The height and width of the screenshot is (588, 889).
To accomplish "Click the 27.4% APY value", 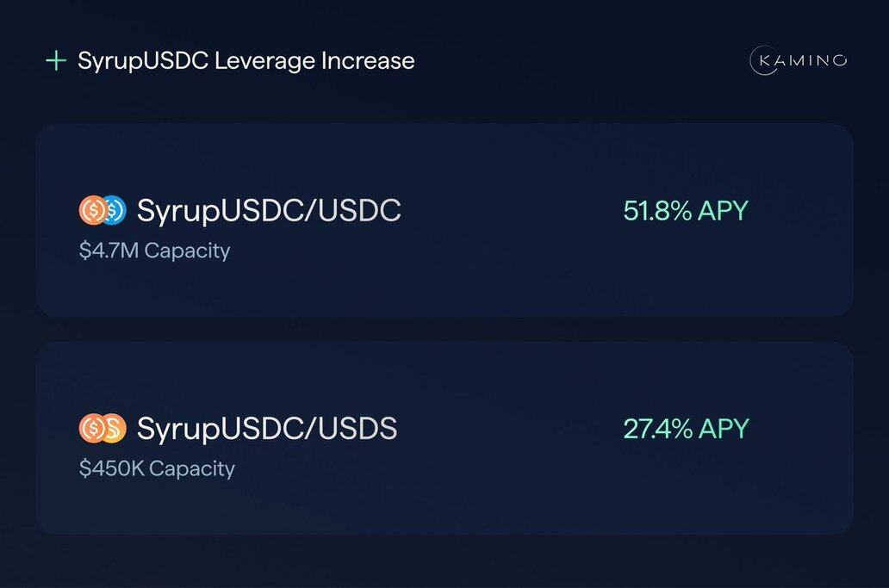I will 686,429.
